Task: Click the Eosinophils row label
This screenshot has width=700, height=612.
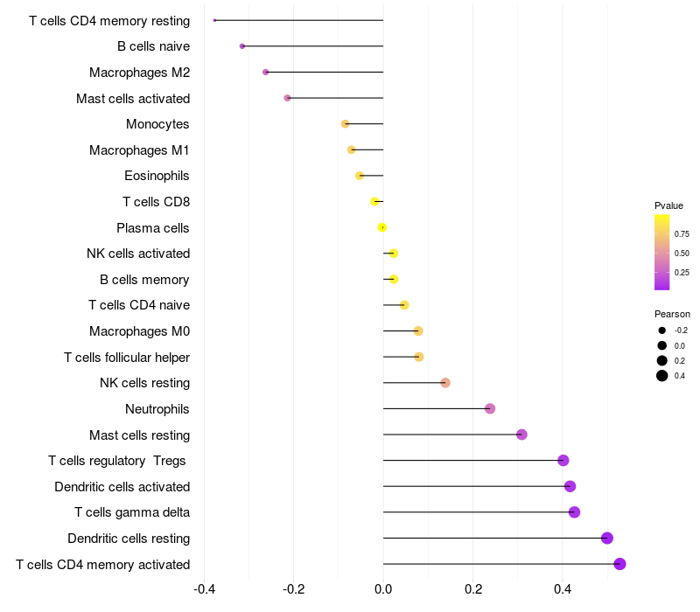Action: click(x=157, y=176)
